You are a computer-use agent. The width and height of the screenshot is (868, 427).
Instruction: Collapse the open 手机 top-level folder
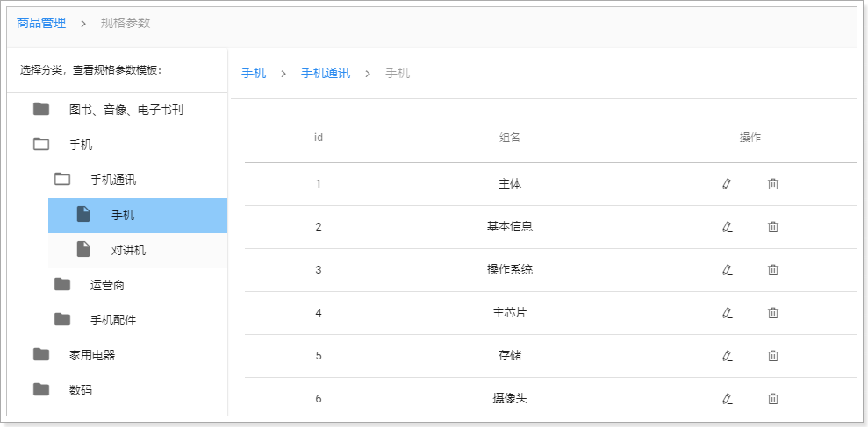click(80, 145)
